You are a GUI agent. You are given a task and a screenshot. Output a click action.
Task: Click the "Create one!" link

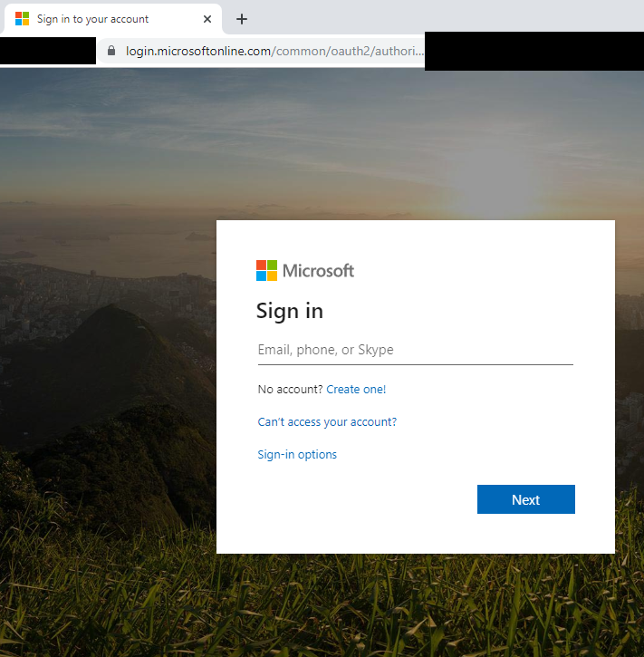coord(356,390)
